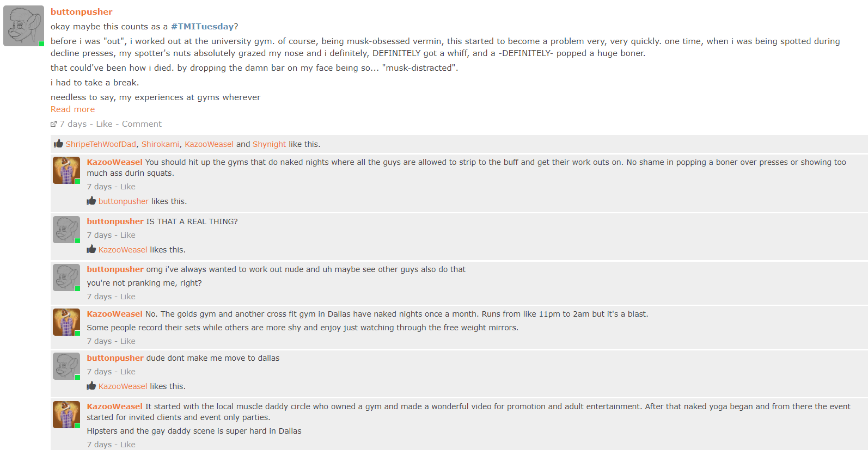Like the main post by buttonpusher
868x450 pixels.
click(104, 124)
